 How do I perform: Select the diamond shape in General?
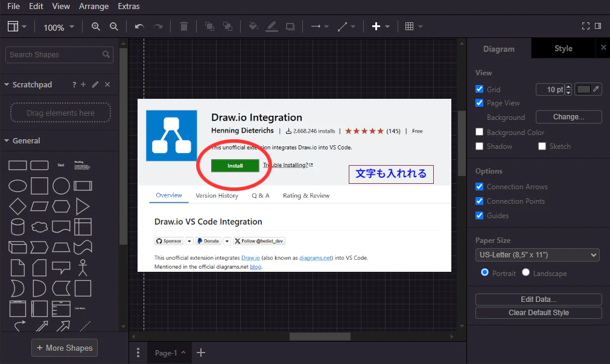[x=17, y=206]
